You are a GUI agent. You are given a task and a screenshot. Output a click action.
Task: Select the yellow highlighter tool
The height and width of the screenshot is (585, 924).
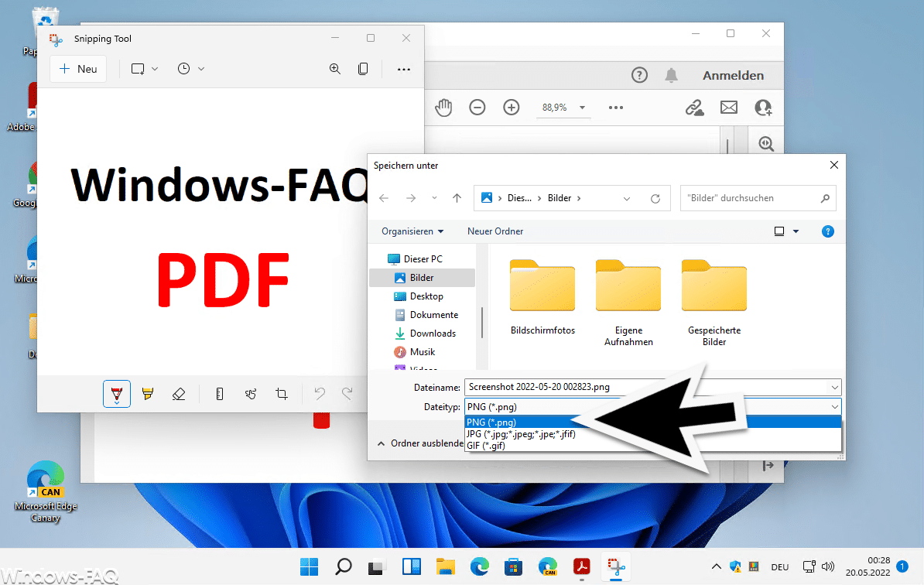pos(148,394)
